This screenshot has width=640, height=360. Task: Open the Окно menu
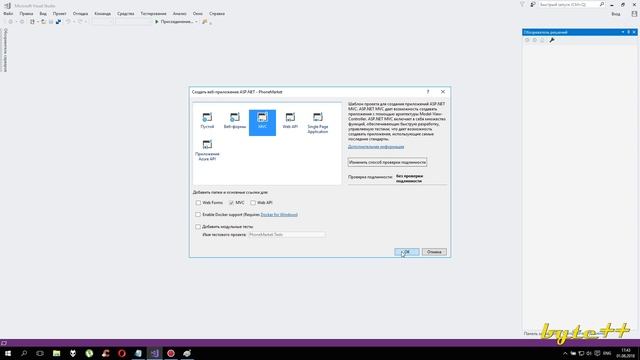click(198, 13)
